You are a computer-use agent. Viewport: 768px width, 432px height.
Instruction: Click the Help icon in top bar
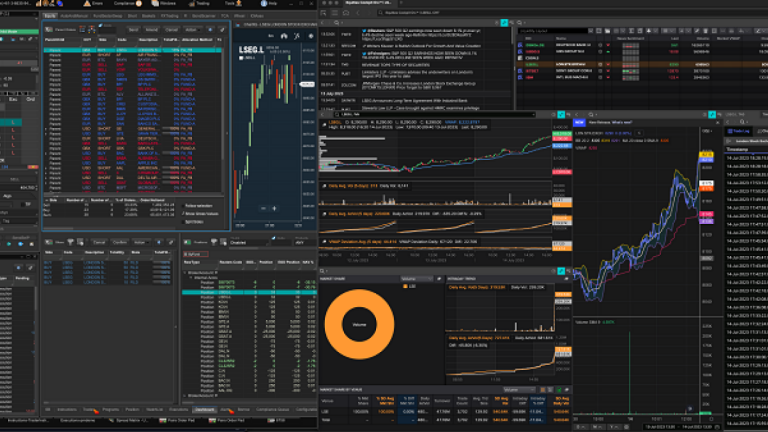[x=262, y=4]
